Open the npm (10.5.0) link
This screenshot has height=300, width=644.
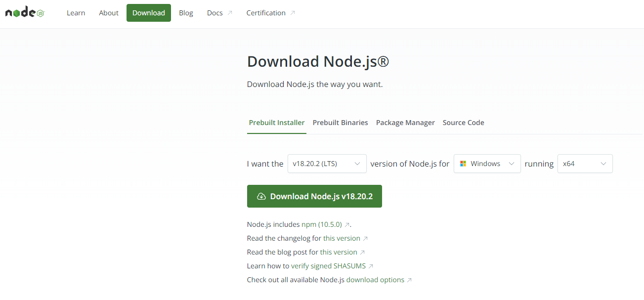pos(322,224)
